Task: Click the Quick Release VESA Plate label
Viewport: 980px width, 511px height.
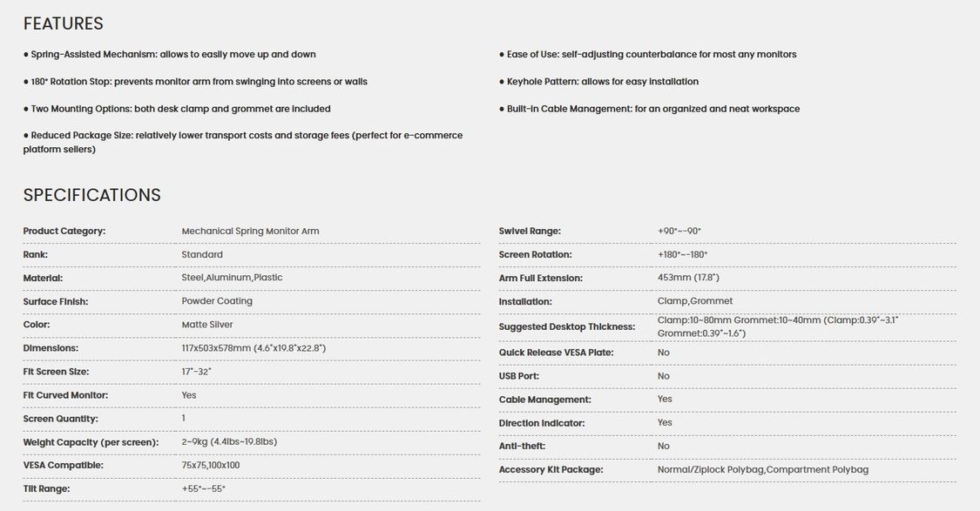Action: pos(556,353)
